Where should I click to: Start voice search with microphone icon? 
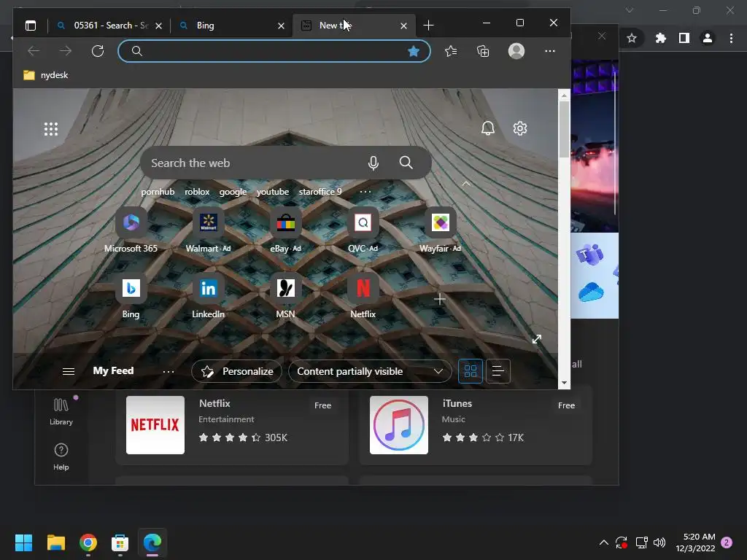[x=373, y=163]
